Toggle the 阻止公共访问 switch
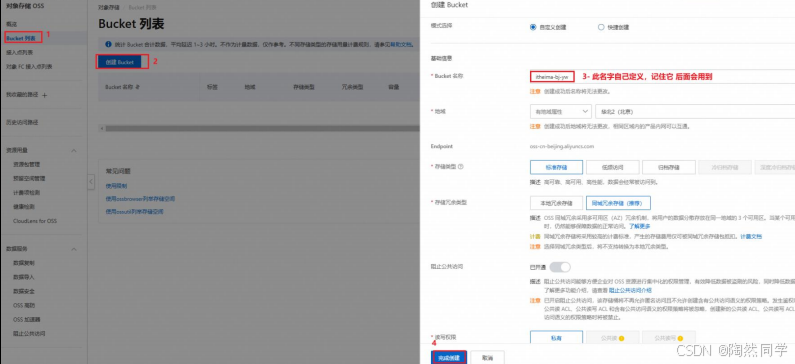795x364 pixels. tap(560, 267)
